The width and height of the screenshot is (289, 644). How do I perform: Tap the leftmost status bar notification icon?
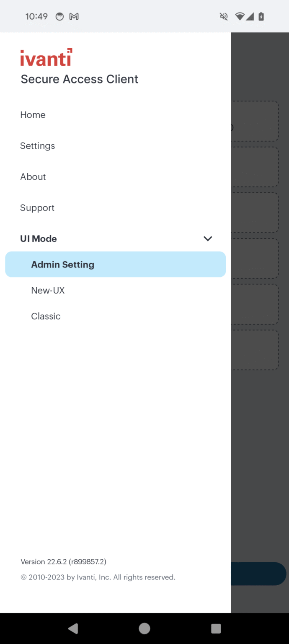(59, 16)
